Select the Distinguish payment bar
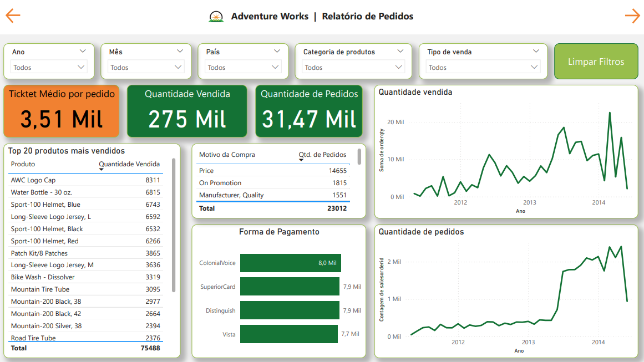Screen dimensions: 644x362 (x=290, y=310)
